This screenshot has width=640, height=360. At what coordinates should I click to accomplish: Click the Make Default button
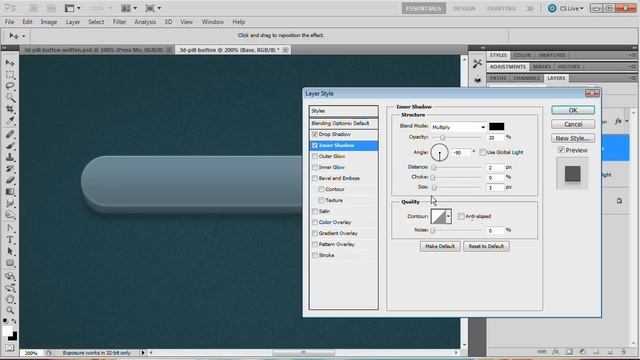(x=440, y=247)
